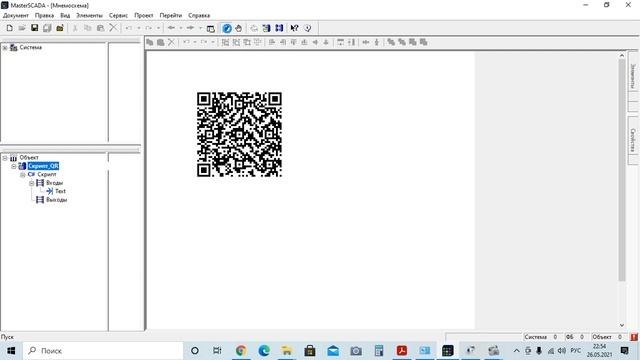Image resolution: width=640 pixels, height=360 pixels.
Task: Save the project with the floppy disk icon
Action: [x=35, y=28]
